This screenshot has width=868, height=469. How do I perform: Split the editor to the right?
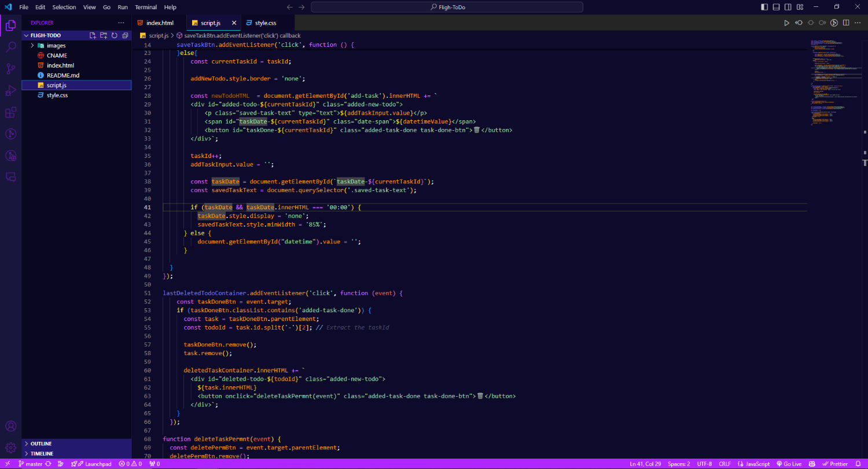point(846,23)
